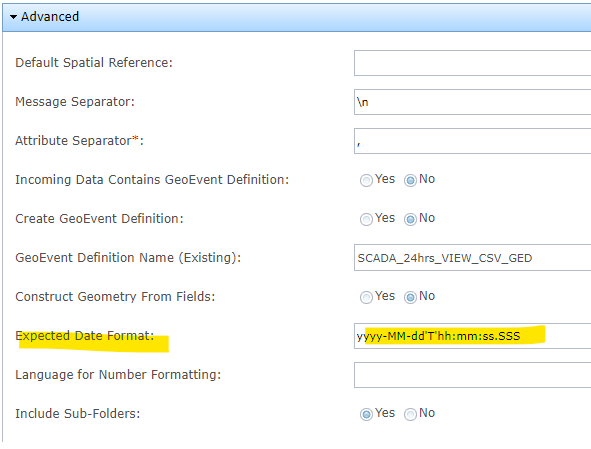Click the Advanced section header
591x449 pixels.
pyautogui.click(x=297, y=17)
